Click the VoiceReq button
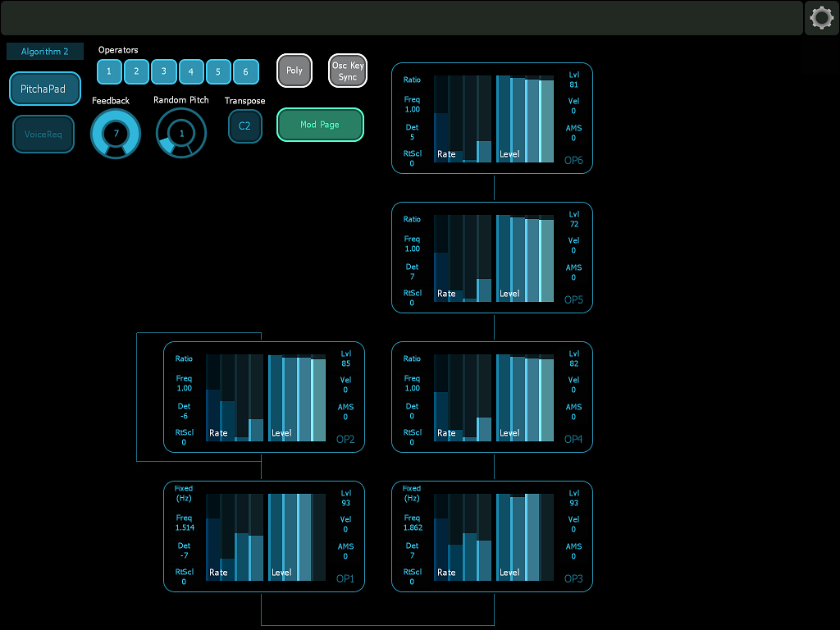The height and width of the screenshot is (630, 840). pyautogui.click(x=43, y=135)
